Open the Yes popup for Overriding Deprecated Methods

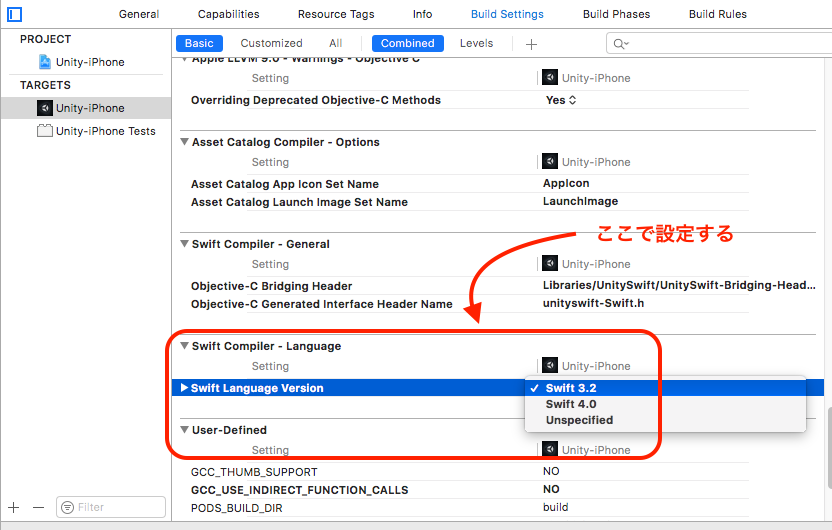[x=561, y=100]
